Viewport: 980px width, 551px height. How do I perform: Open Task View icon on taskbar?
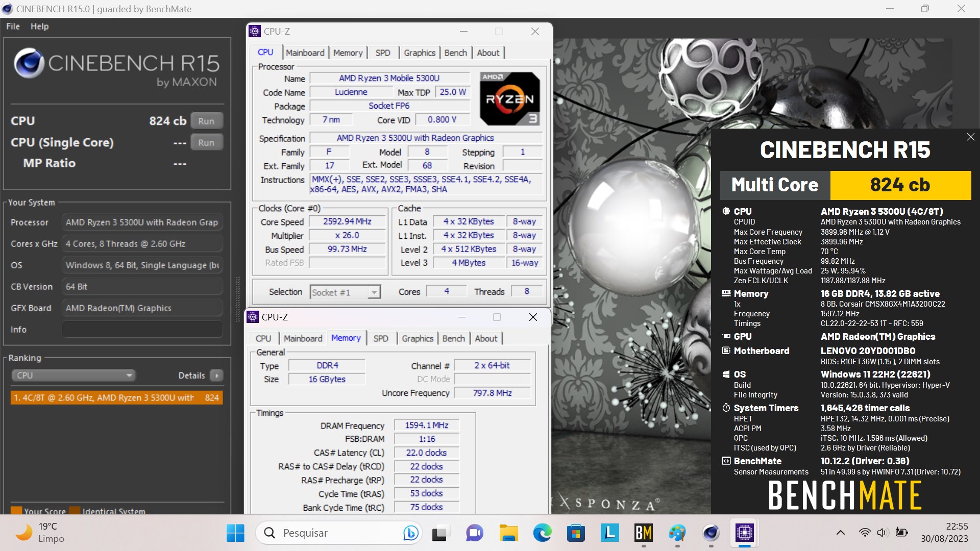440,533
